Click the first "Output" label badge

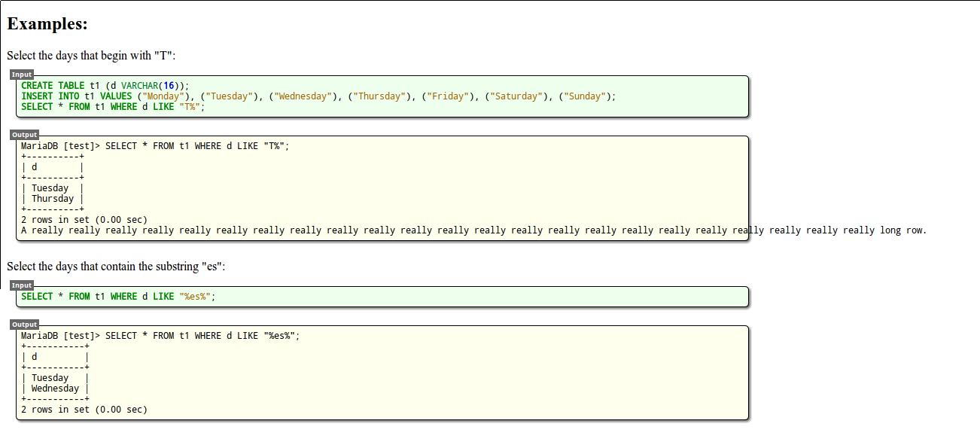[24, 135]
